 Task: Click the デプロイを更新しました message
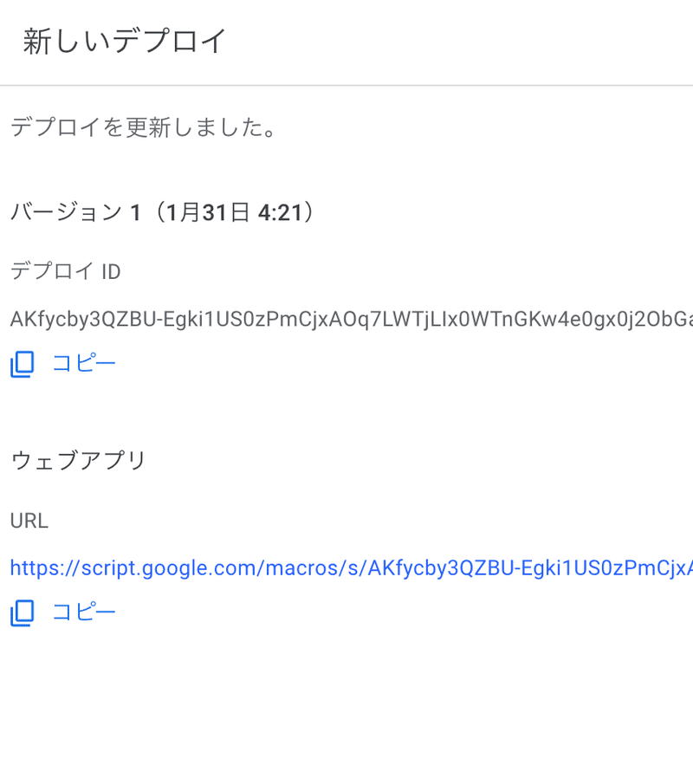tap(144, 129)
